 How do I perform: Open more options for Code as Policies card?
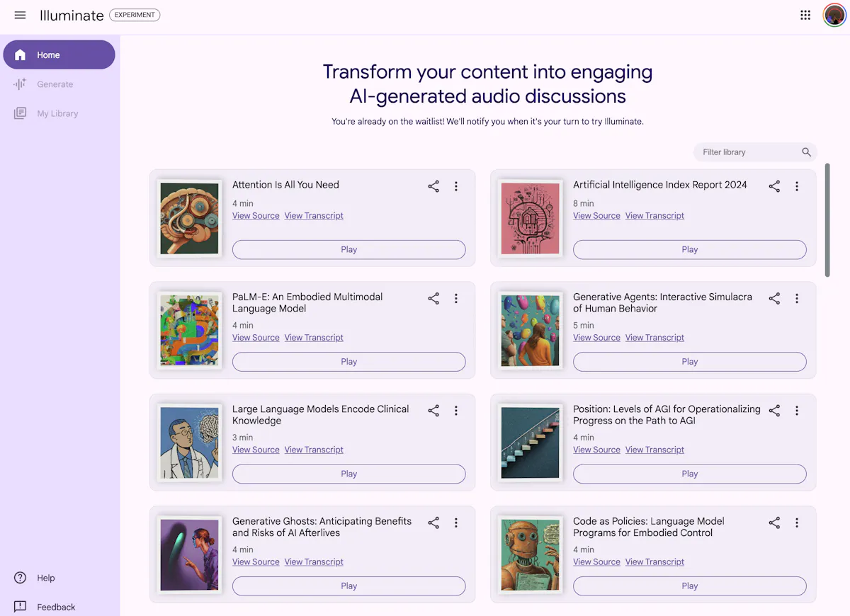click(797, 523)
